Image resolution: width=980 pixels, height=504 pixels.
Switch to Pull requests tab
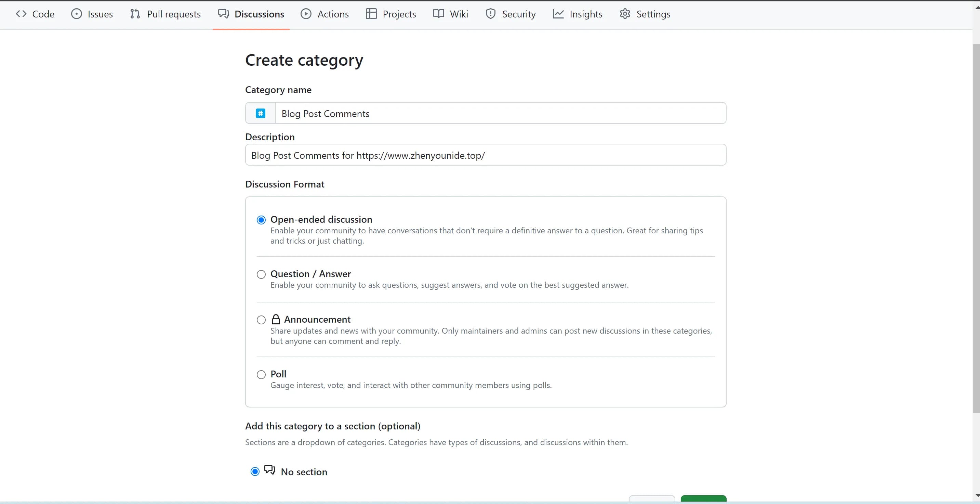(x=165, y=14)
